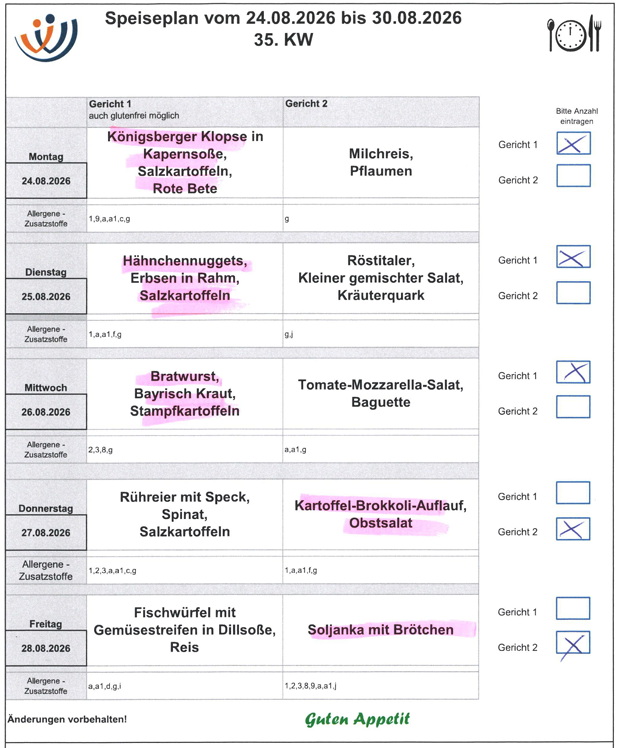Image resolution: width=617 pixels, height=748 pixels.
Task: Click the Freitag 28.08.2026 date box
Action: pos(46,648)
